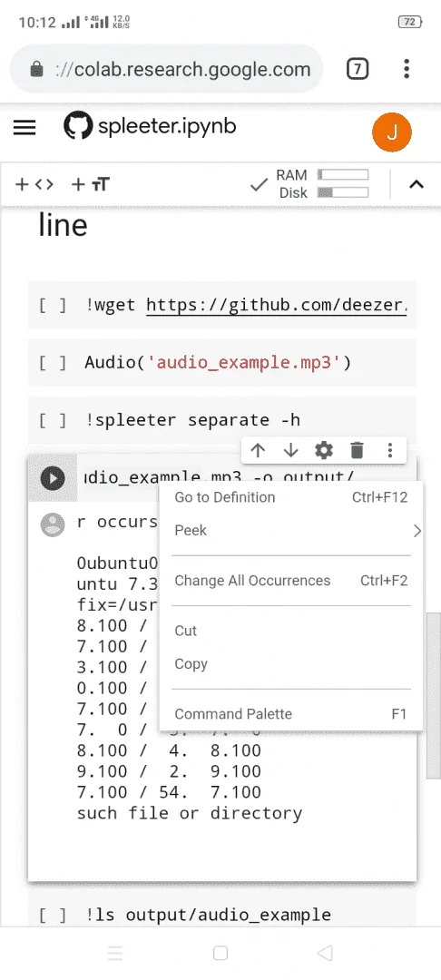The width and height of the screenshot is (441, 980).
Task: Tap the Android home button
Action: click(220, 953)
